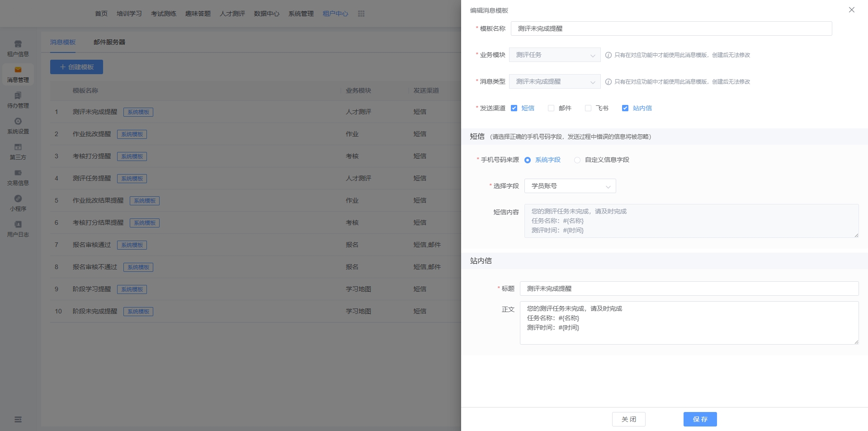Select 待办管理 sidebar icon
This screenshot has height=431, width=868.
coord(18,96)
